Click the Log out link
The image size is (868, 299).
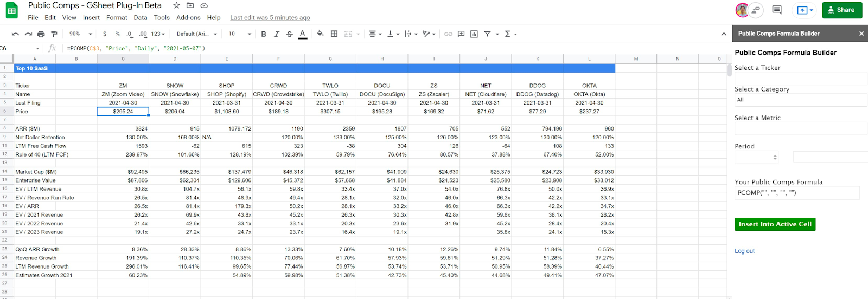point(744,251)
